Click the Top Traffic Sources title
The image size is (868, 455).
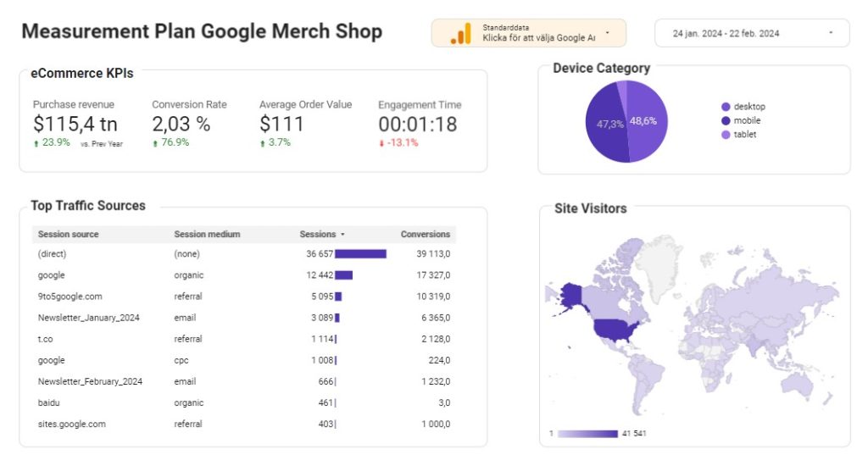click(x=88, y=206)
